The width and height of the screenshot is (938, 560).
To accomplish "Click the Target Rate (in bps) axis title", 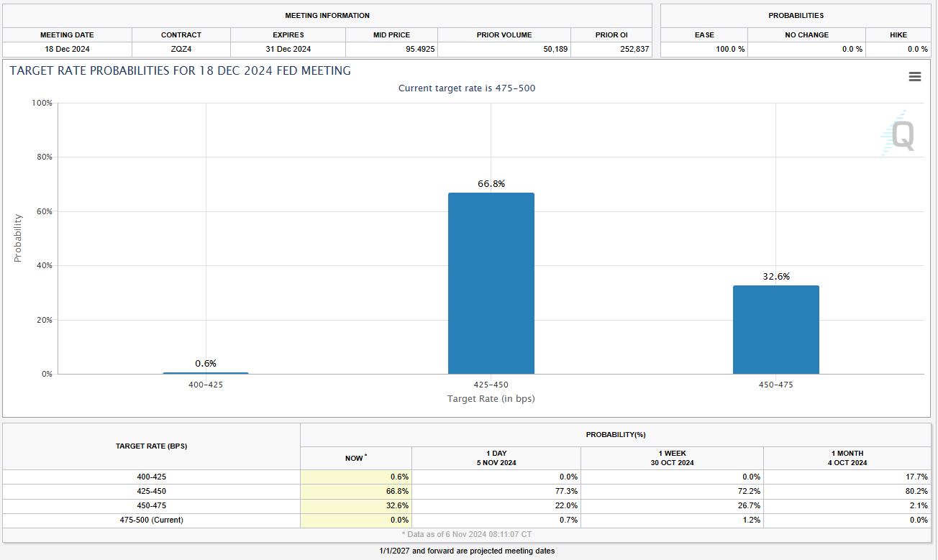I will [491, 399].
